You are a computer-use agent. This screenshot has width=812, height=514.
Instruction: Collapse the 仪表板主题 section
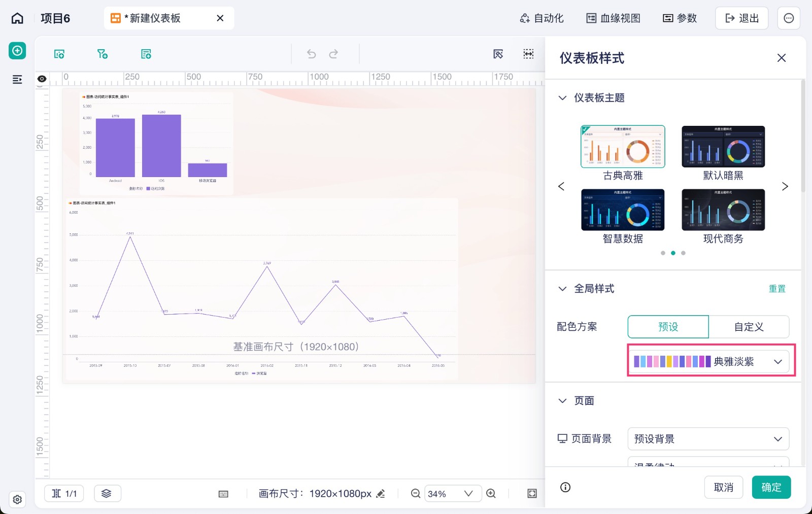pos(562,98)
